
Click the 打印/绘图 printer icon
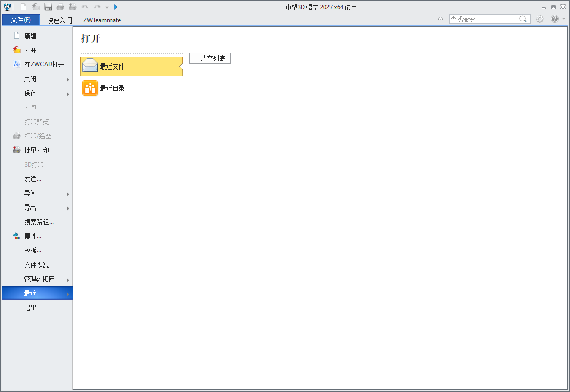[x=17, y=136]
